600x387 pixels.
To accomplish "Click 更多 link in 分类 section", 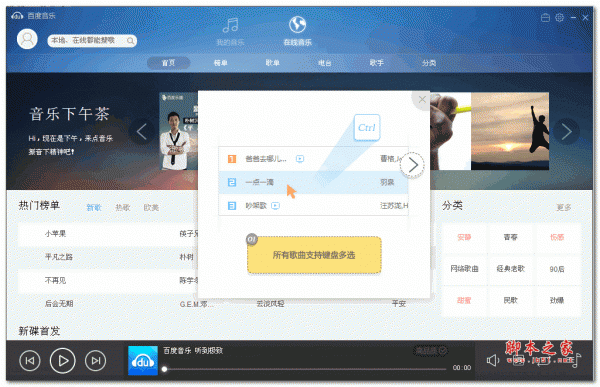I will [564, 207].
